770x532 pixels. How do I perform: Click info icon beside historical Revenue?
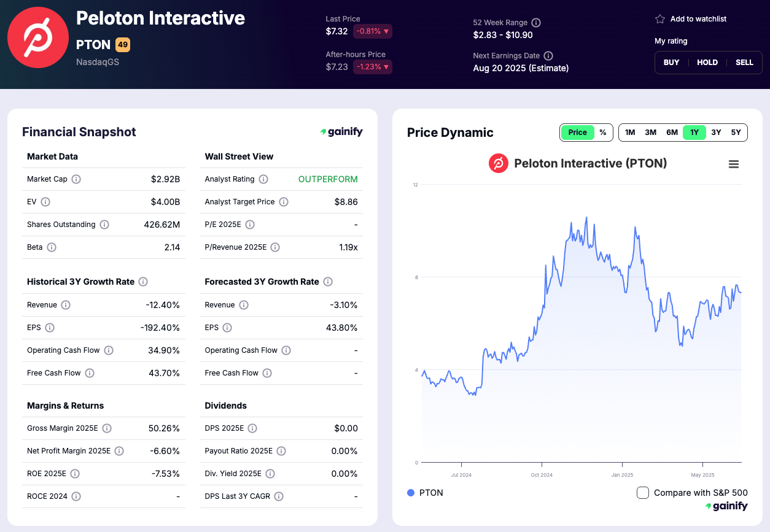pos(66,305)
